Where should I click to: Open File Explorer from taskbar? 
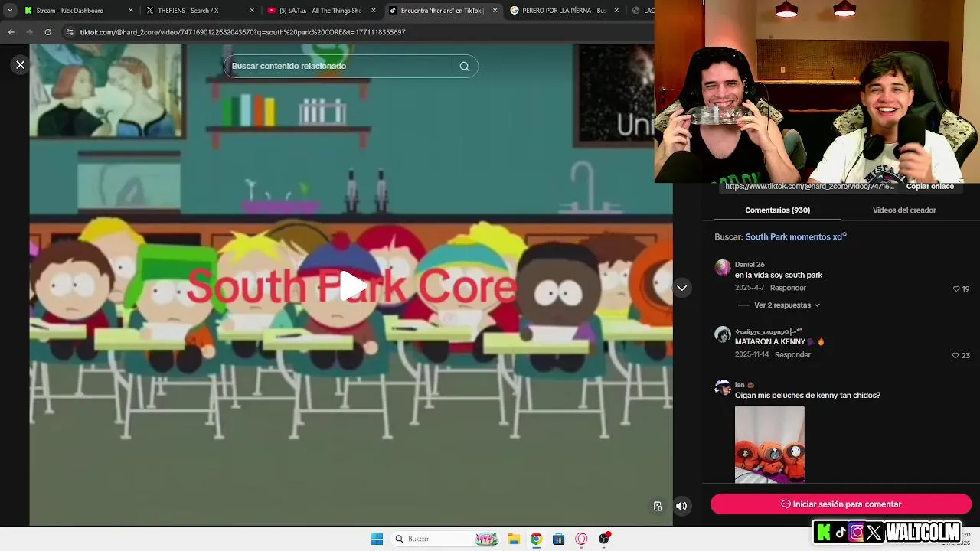514,539
